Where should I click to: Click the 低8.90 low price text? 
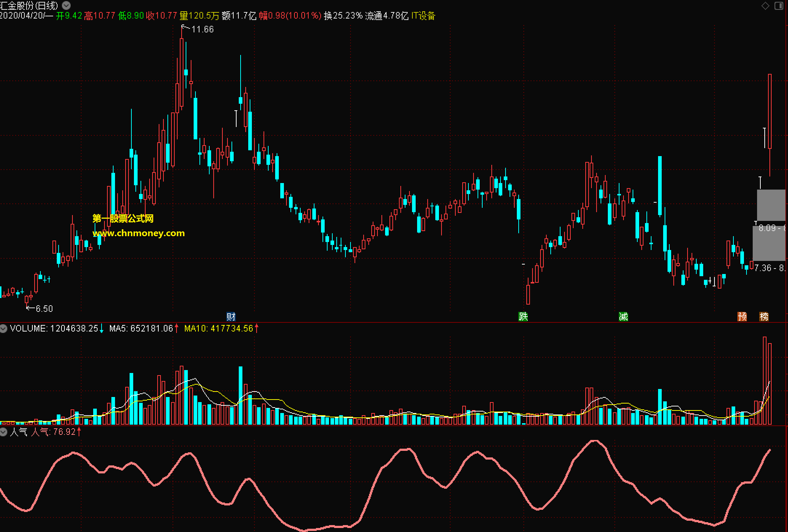pyautogui.click(x=131, y=16)
